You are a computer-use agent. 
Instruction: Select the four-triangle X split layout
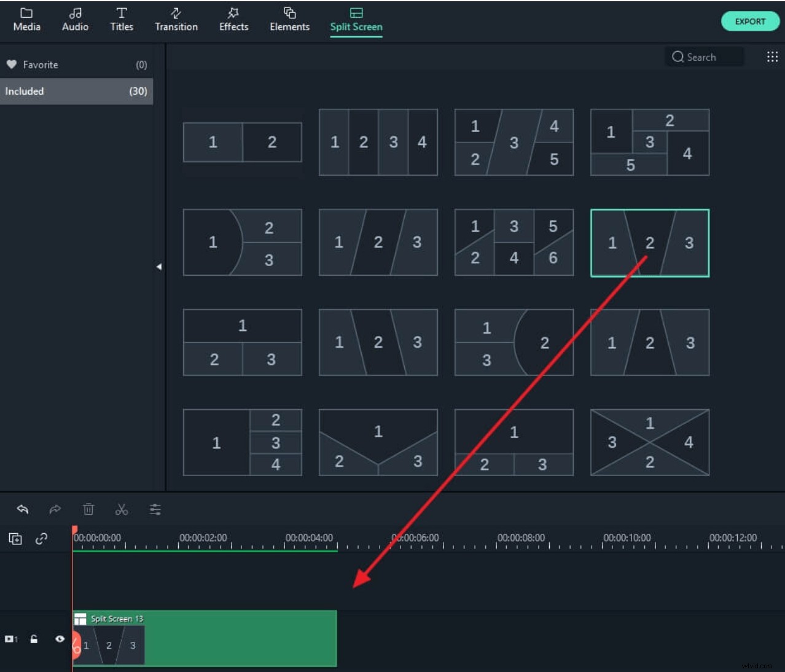pos(649,442)
